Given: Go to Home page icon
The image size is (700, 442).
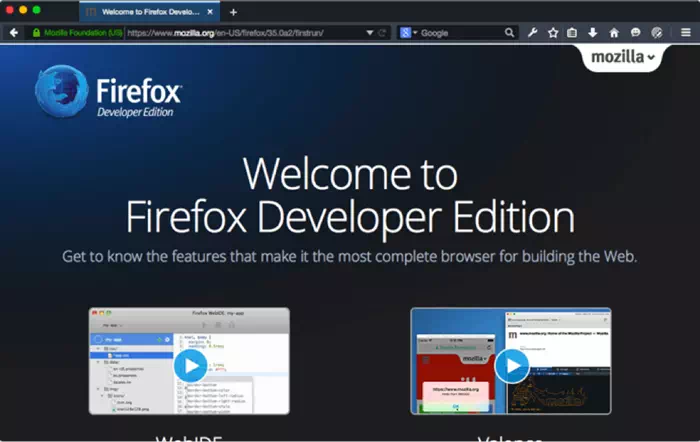Looking at the screenshot, I should [614, 32].
